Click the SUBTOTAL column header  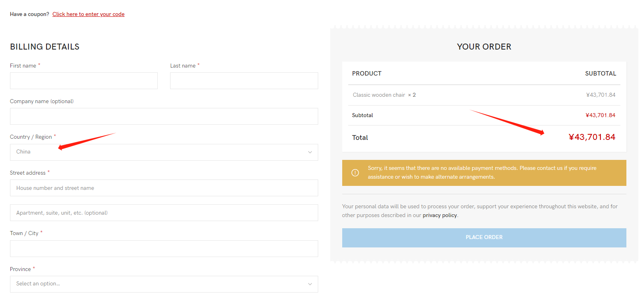click(x=600, y=74)
